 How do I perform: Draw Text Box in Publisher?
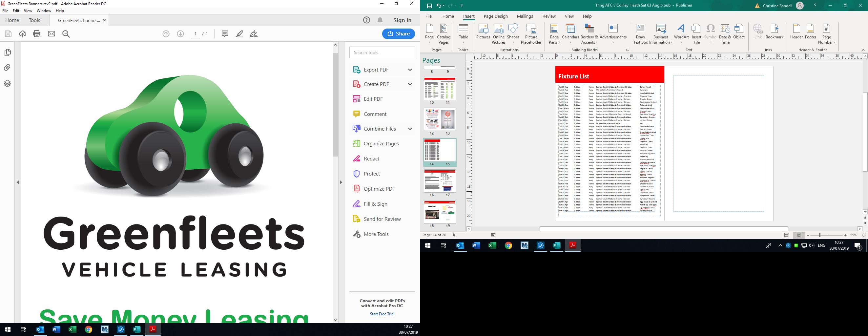click(640, 34)
